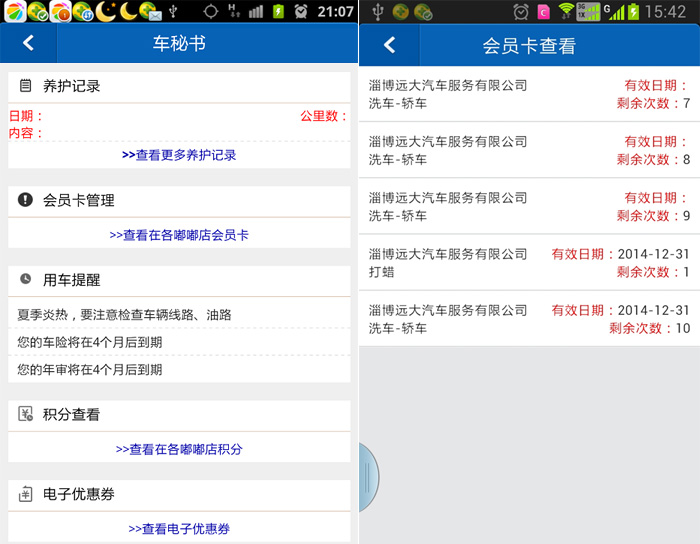Select membership card with 剩余次数 10

click(529, 318)
